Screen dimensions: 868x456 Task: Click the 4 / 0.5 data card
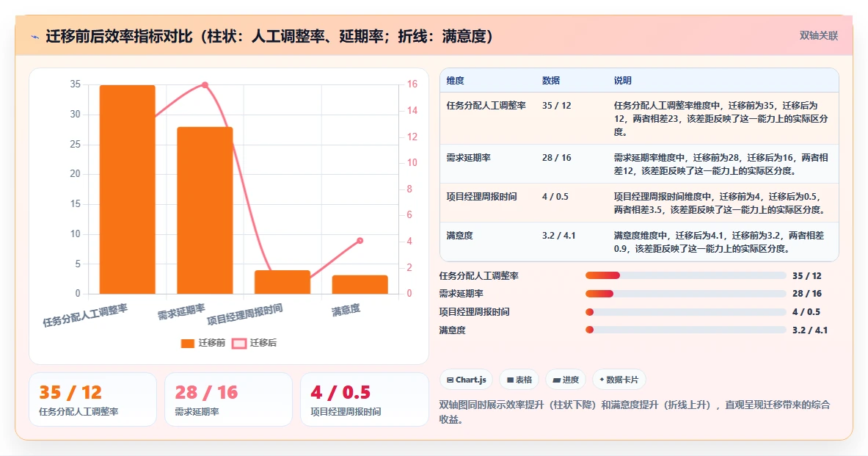[364, 399]
